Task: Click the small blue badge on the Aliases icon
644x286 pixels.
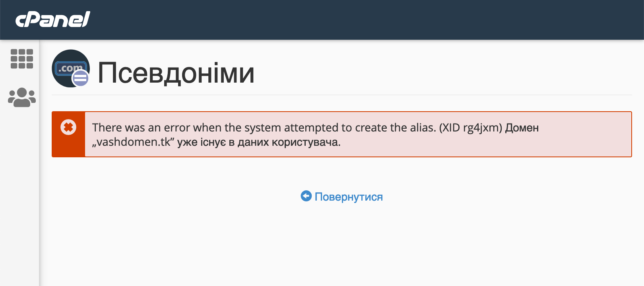Action: pos(80,78)
